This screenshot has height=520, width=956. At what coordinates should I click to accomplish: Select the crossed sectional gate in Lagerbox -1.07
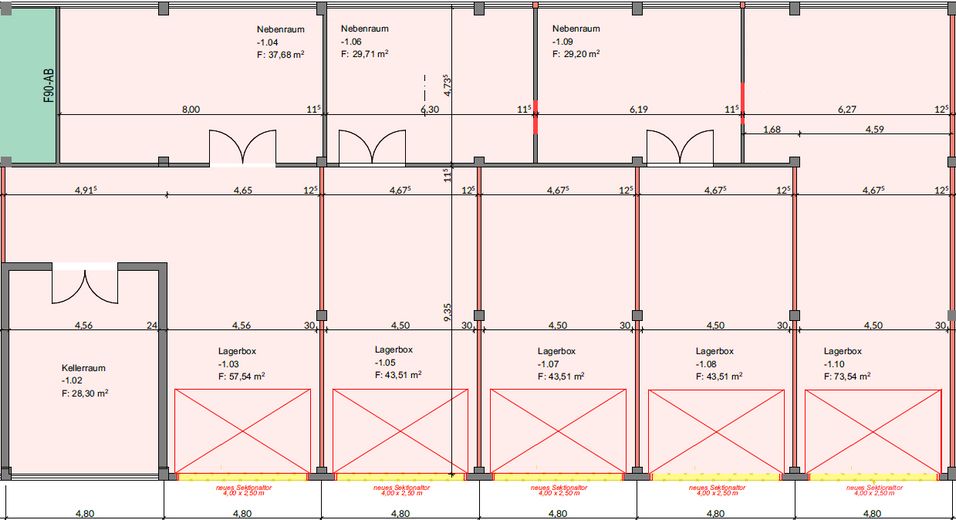[x=558, y=431]
